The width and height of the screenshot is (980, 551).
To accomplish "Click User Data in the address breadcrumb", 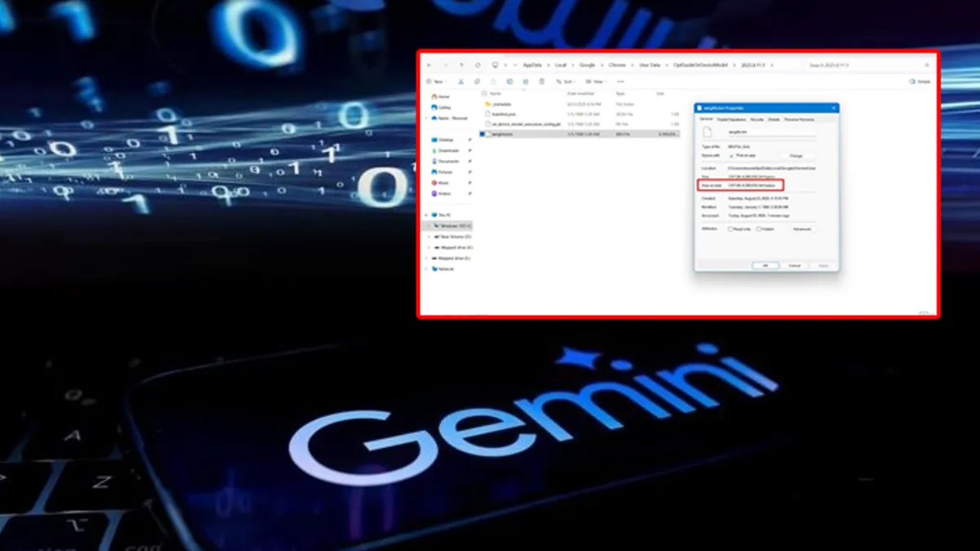I will tap(650, 65).
